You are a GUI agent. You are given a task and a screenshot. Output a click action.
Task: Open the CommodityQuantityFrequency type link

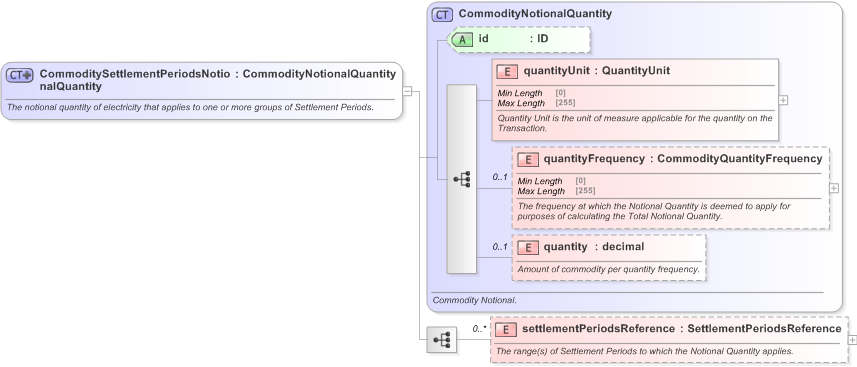pyautogui.click(x=740, y=159)
